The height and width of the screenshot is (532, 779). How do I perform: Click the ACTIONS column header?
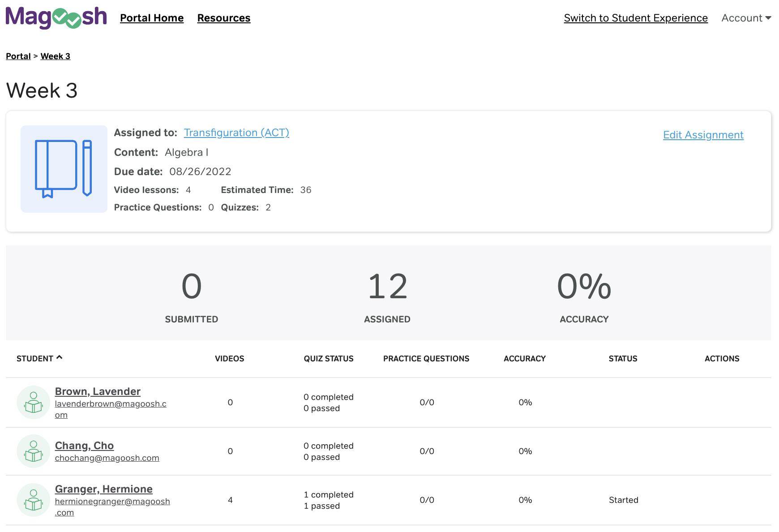coord(722,359)
